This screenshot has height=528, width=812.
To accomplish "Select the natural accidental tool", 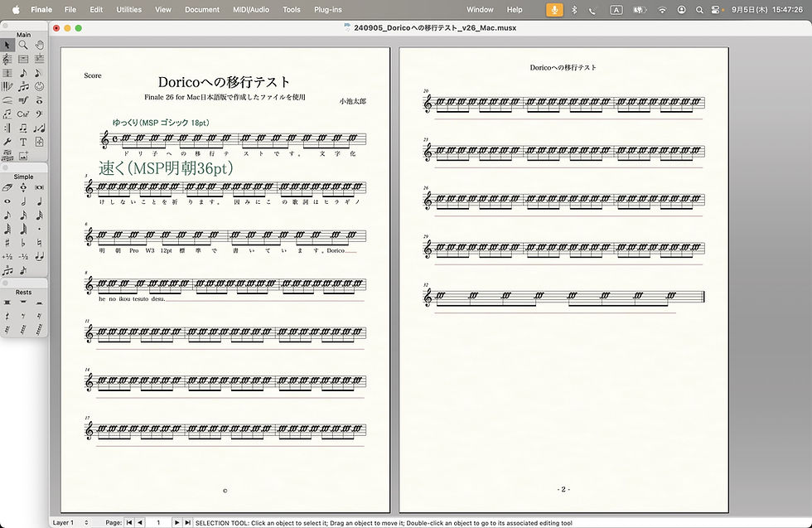I will click(x=40, y=243).
